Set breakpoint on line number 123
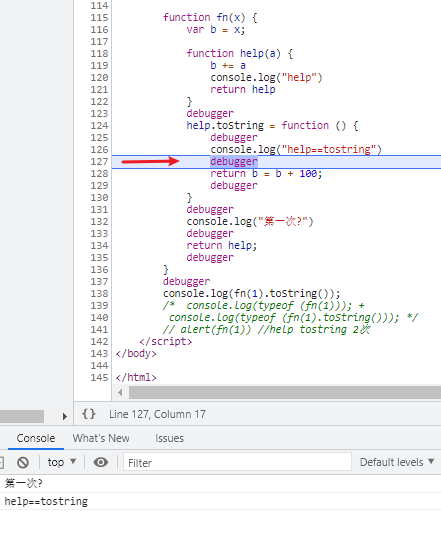The width and height of the screenshot is (441, 542). click(99, 114)
